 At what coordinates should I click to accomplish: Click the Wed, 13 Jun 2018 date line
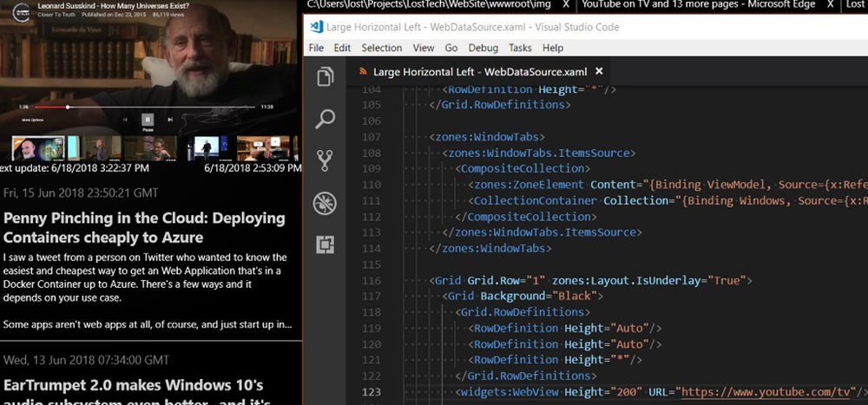(86, 360)
